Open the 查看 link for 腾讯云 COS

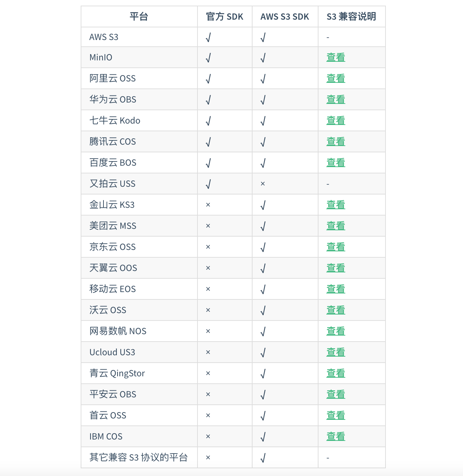tap(336, 141)
